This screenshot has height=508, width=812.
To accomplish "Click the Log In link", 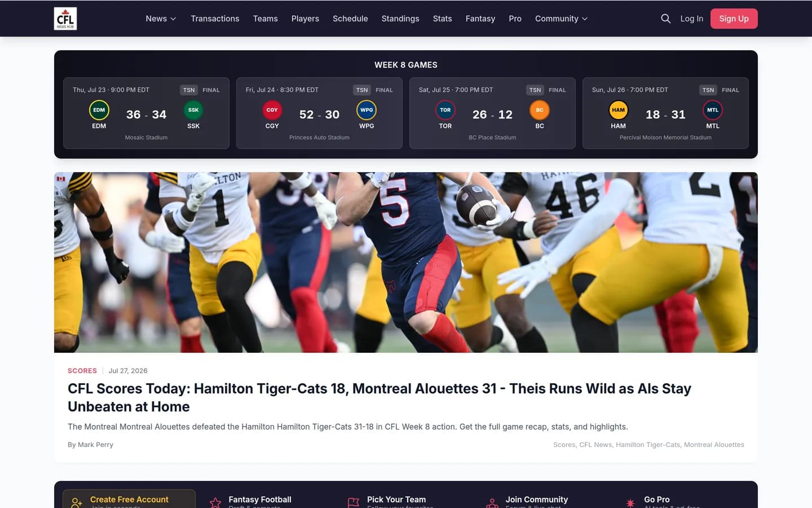I will [x=691, y=19].
